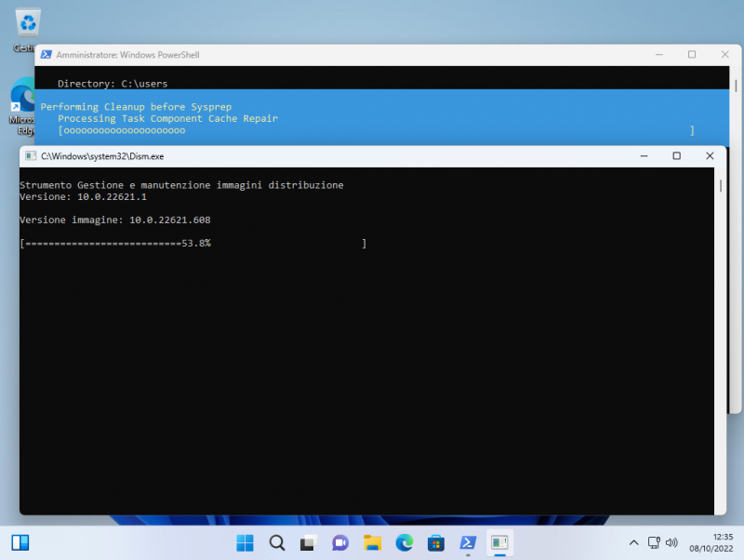This screenshot has height=560, width=744.
Task: Click the 53.8% DISM progress bar
Action: [191, 243]
